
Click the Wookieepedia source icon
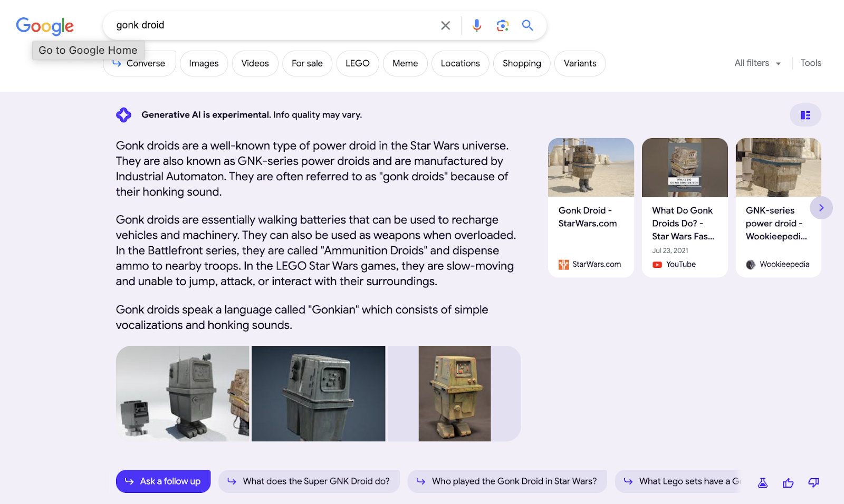click(x=751, y=265)
